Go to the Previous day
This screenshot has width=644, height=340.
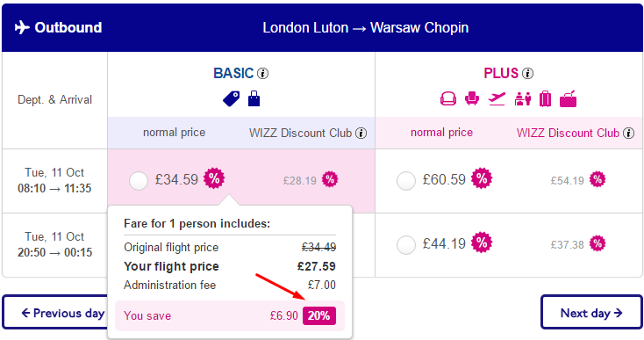pos(55,313)
